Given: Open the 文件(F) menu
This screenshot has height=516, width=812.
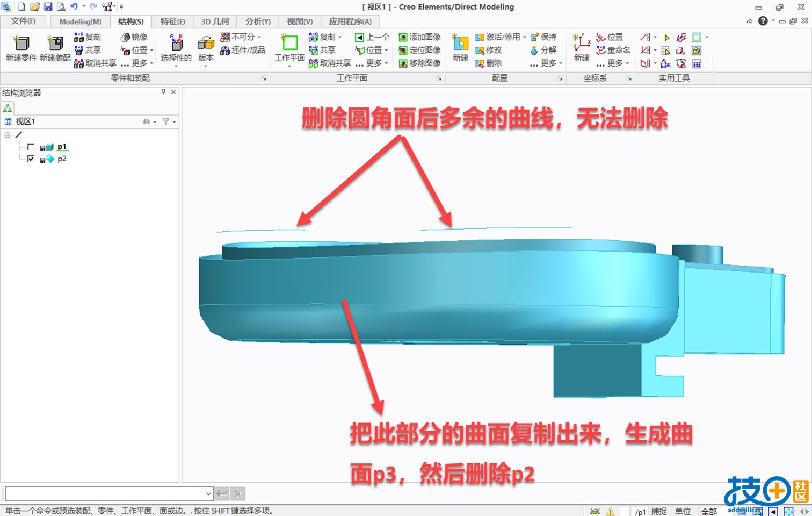Looking at the screenshot, I should 23,21.
